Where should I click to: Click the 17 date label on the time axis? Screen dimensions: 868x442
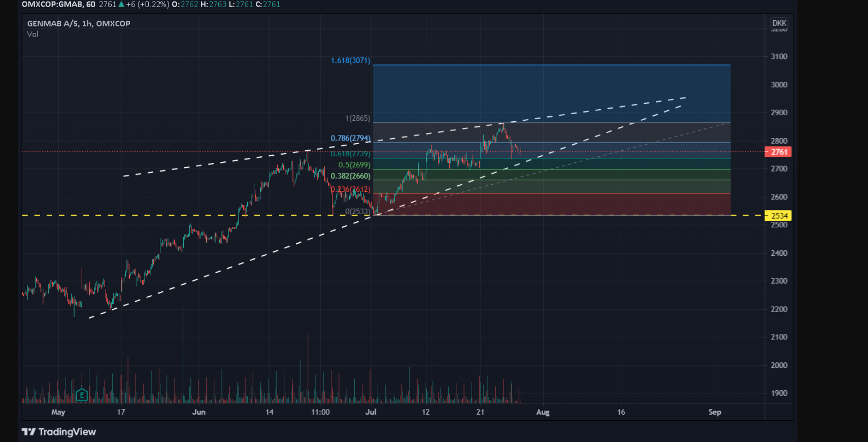pos(121,412)
